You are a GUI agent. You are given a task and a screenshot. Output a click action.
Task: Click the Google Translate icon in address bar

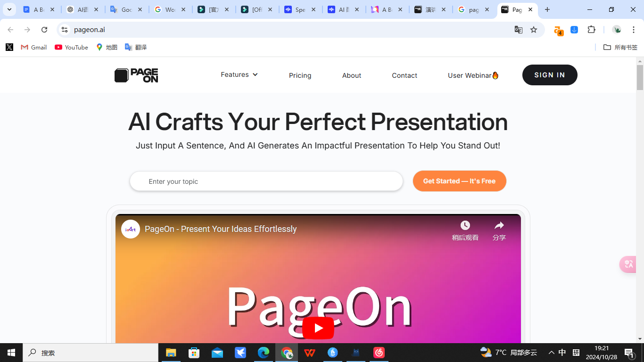pyautogui.click(x=519, y=30)
